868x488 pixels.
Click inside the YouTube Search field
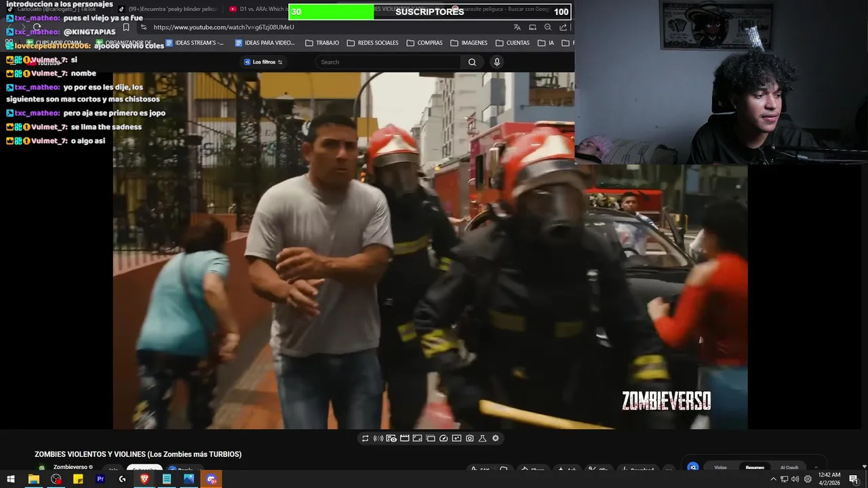389,62
